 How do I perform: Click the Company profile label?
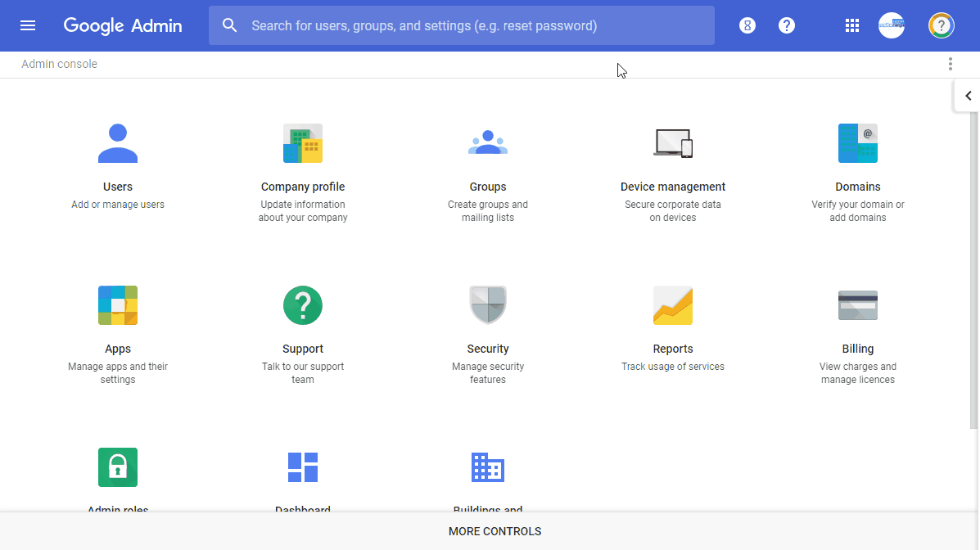pos(302,187)
